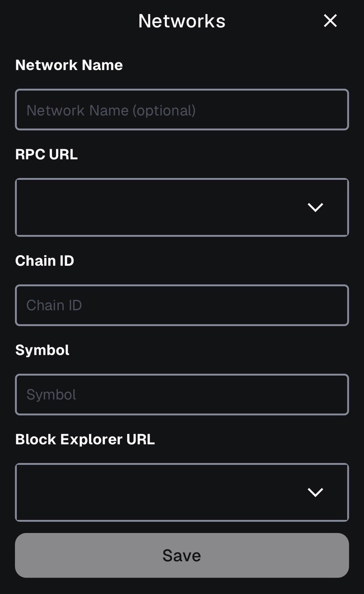Click the RPC URL label

tap(47, 154)
